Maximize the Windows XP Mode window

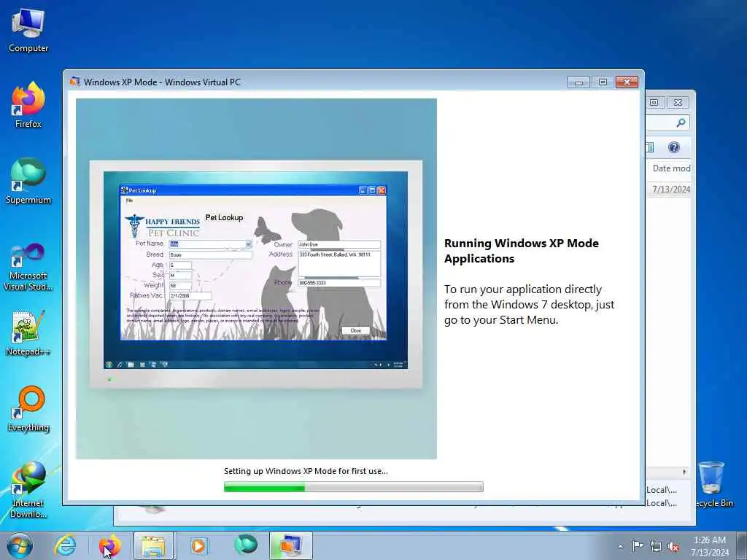tap(603, 82)
